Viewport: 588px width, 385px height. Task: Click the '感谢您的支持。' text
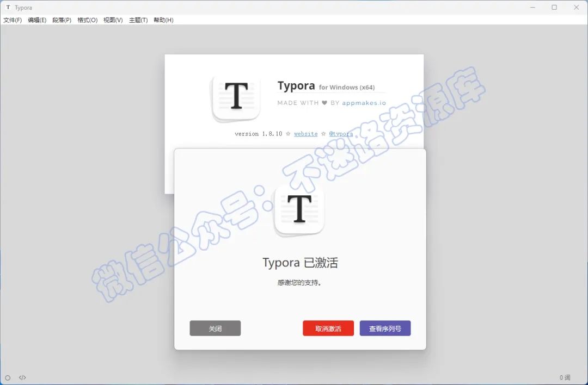(x=299, y=283)
